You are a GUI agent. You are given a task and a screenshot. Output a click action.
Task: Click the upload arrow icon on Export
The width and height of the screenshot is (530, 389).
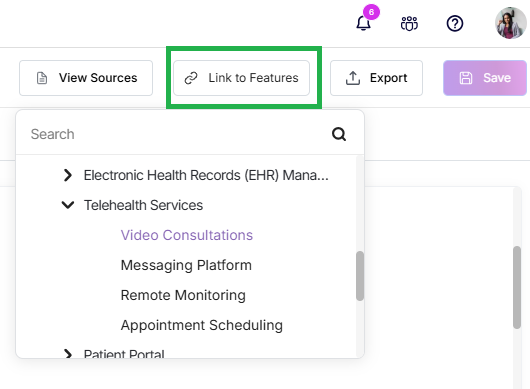353,78
